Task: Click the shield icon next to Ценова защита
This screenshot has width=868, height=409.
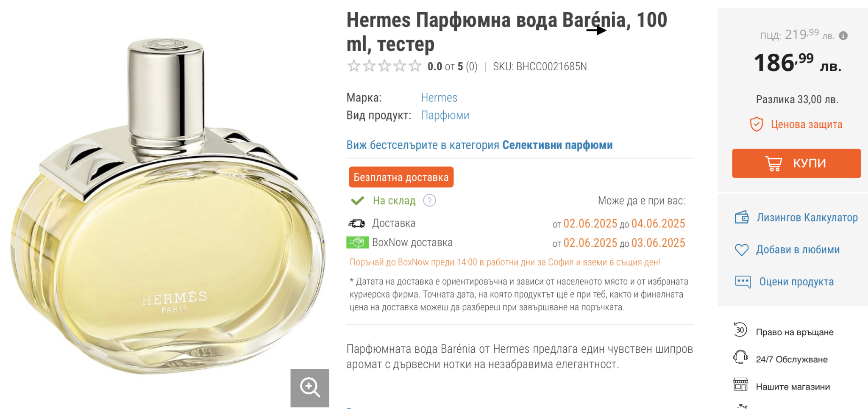Action: point(757,124)
